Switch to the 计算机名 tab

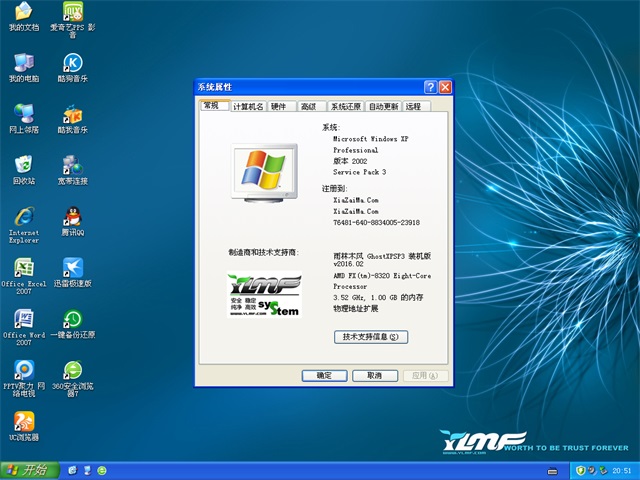[248, 106]
